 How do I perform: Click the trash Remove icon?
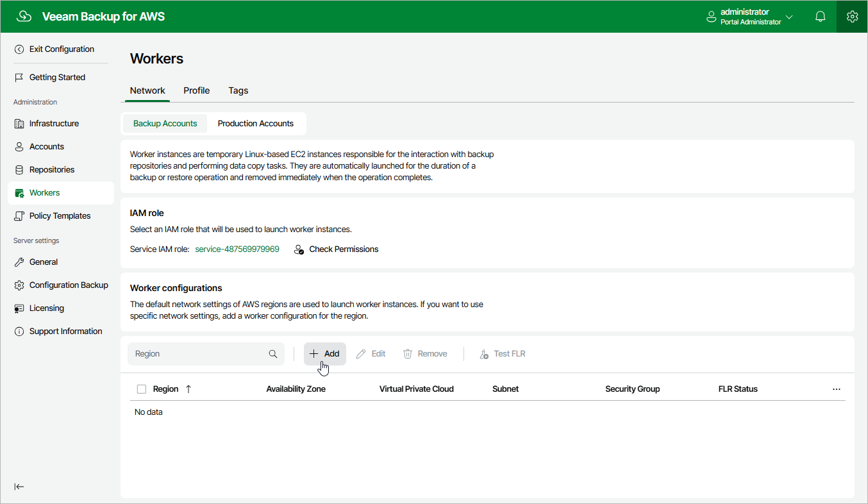[x=408, y=354]
